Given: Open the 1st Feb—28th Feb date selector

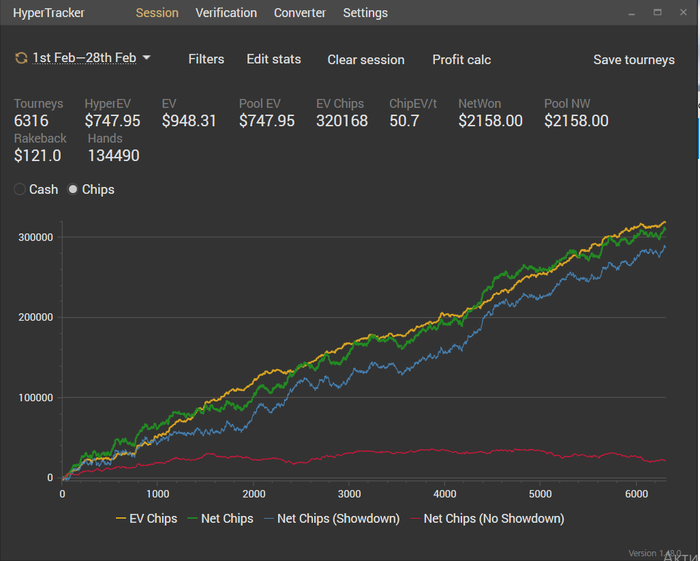Looking at the screenshot, I should coord(84,58).
